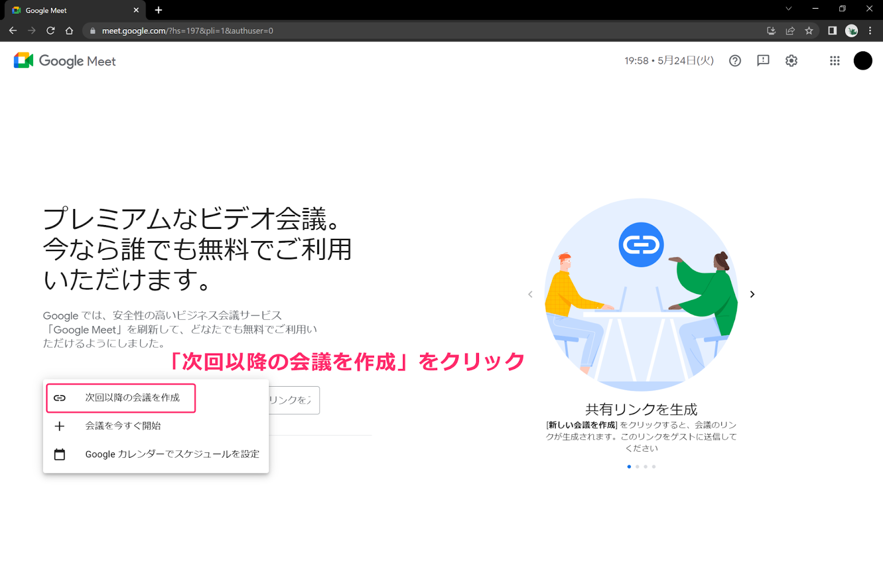This screenshot has height=588, width=883.
Task: Advance to next carousel slide
Action: [752, 294]
